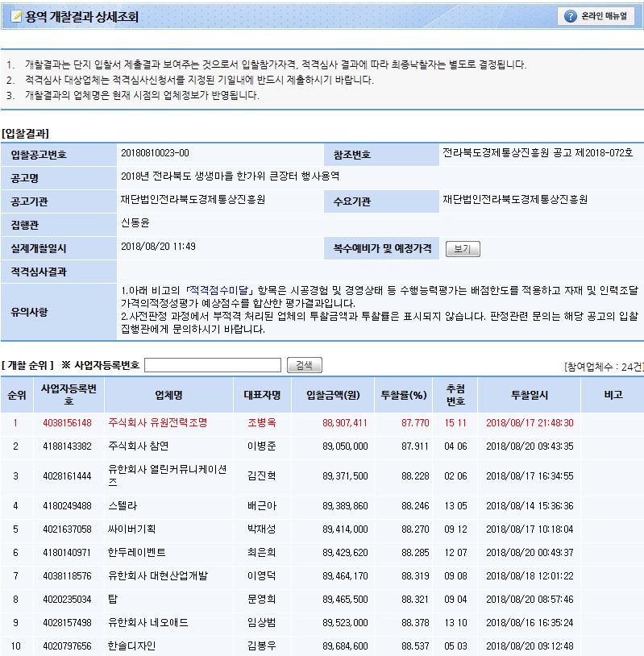Click the 검색 button next to 사업자등록번호
This screenshot has height=656, width=644.
coord(304,365)
